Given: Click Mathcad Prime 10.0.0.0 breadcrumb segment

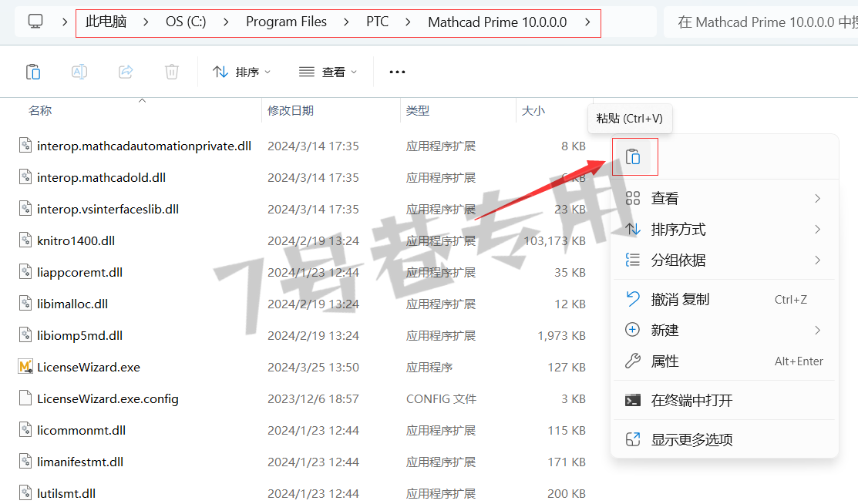Looking at the screenshot, I should (497, 22).
